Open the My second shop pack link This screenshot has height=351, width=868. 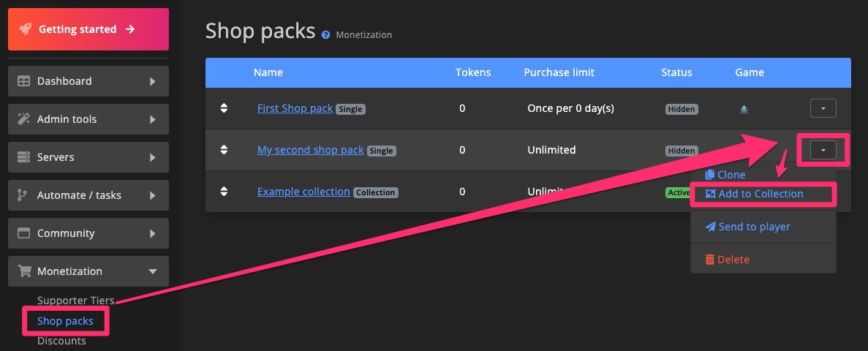(311, 150)
